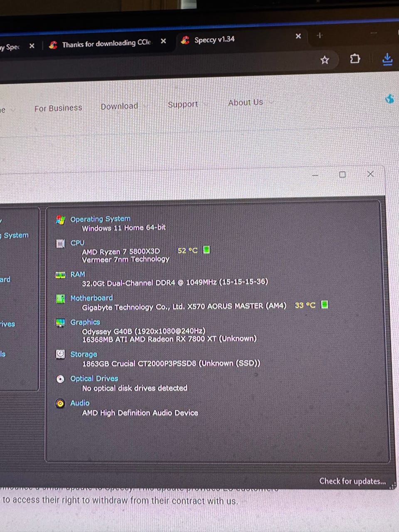Viewport: 399px width, 532px height.
Task: Close the Speccy v1.34 browser tab
Action: click(298, 36)
